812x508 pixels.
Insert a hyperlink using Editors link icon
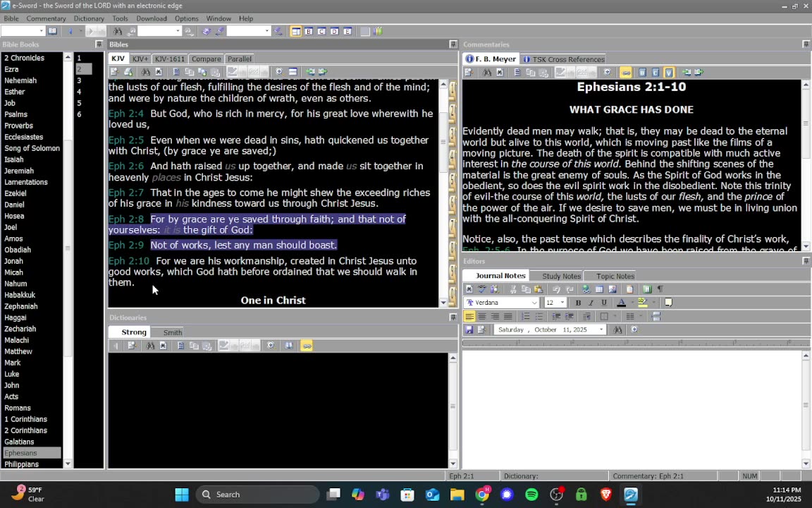tap(586, 289)
